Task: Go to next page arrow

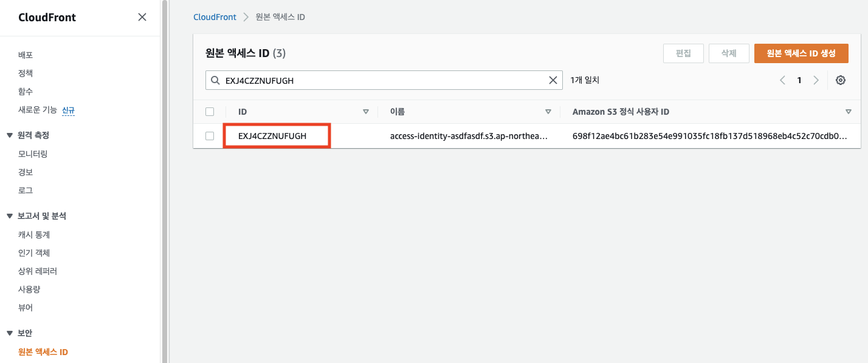Action: click(816, 80)
